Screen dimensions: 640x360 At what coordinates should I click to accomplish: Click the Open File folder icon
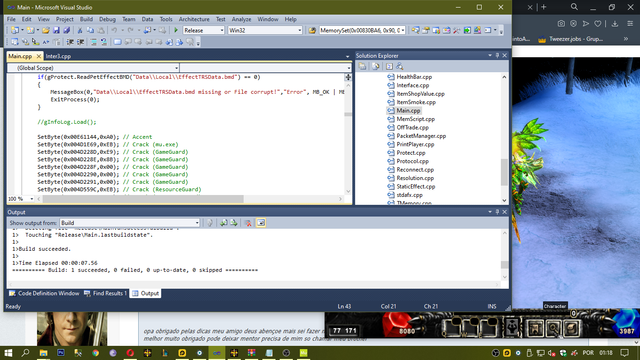coord(46,30)
